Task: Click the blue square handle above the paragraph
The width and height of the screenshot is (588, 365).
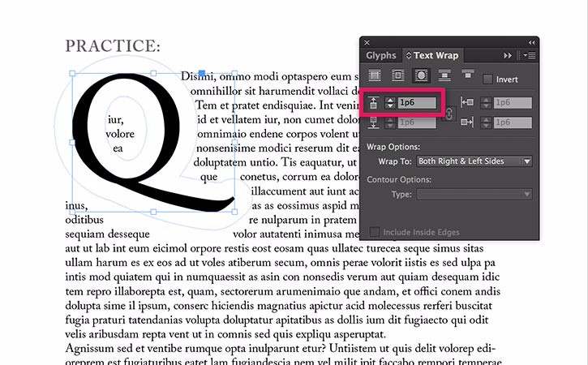Action: [x=202, y=73]
